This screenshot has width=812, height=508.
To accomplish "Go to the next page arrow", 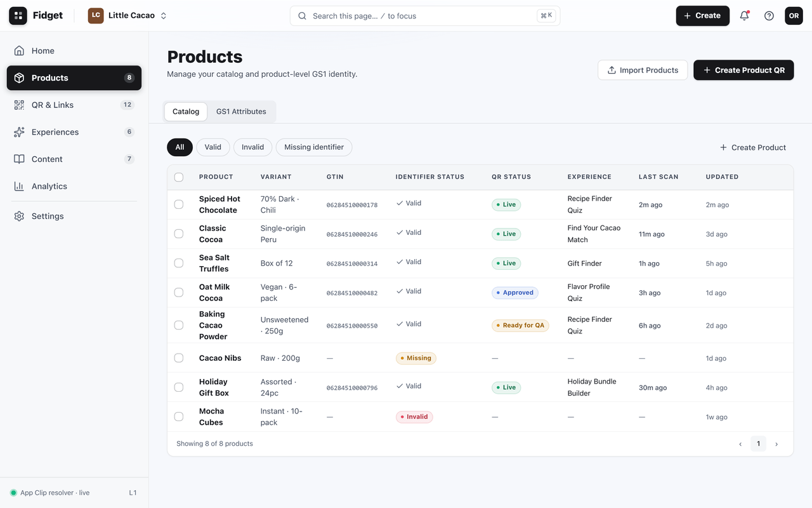I will pos(776,444).
